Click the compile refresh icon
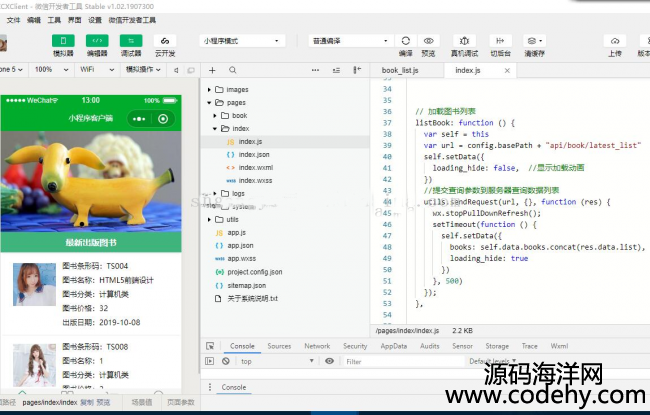Image resolution: width=650 pixels, height=415 pixels. [x=405, y=41]
